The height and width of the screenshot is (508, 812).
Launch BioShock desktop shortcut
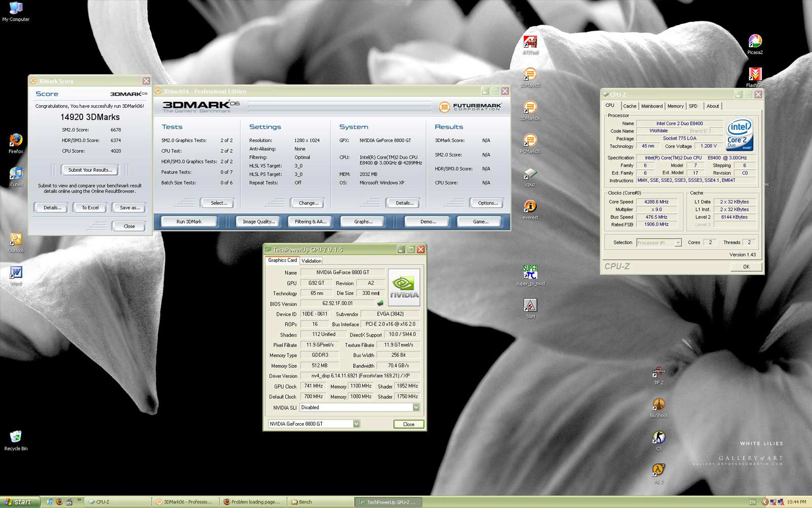click(x=659, y=408)
